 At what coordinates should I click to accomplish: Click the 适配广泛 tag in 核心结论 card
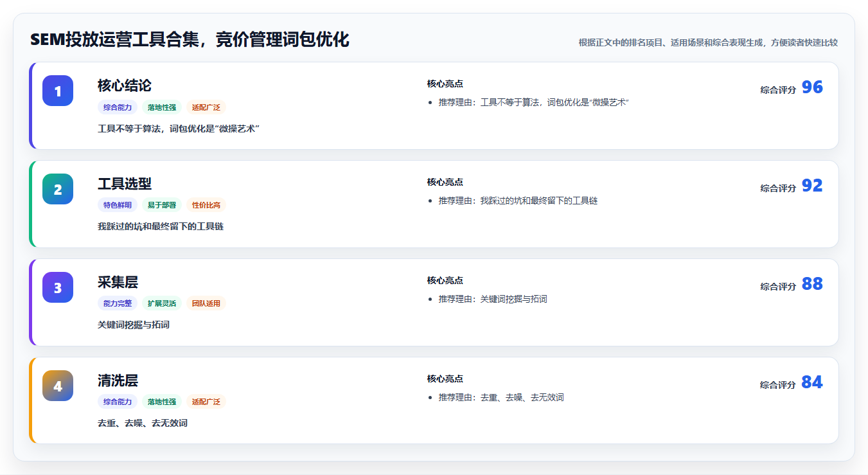pyautogui.click(x=206, y=107)
